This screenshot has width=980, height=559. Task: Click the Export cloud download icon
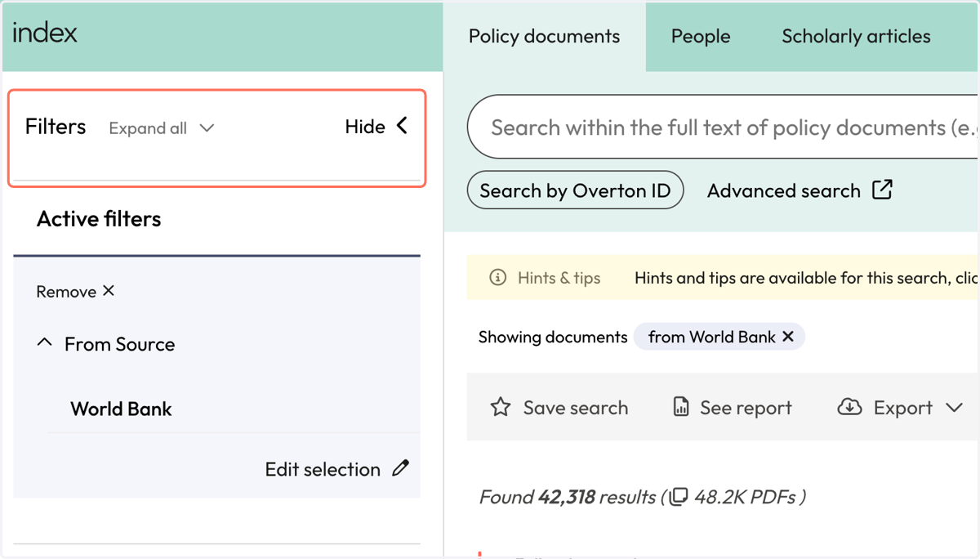pyautogui.click(x=850, y=407)
